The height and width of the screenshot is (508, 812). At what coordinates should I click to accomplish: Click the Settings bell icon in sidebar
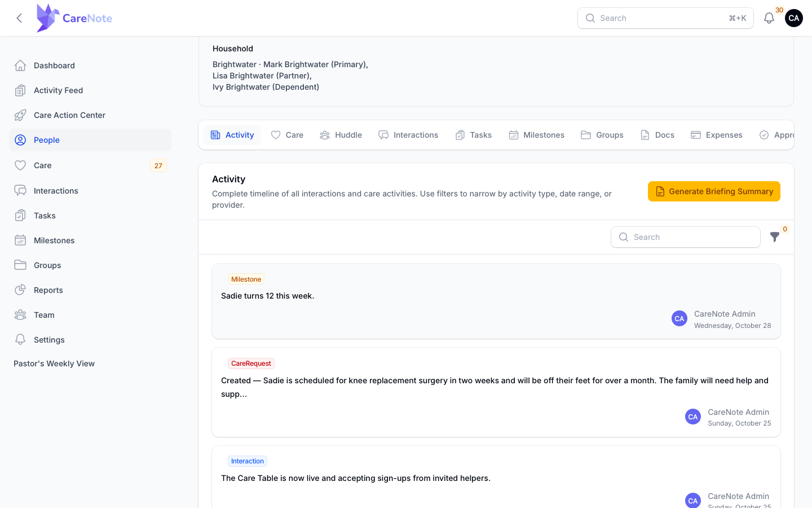20,340
